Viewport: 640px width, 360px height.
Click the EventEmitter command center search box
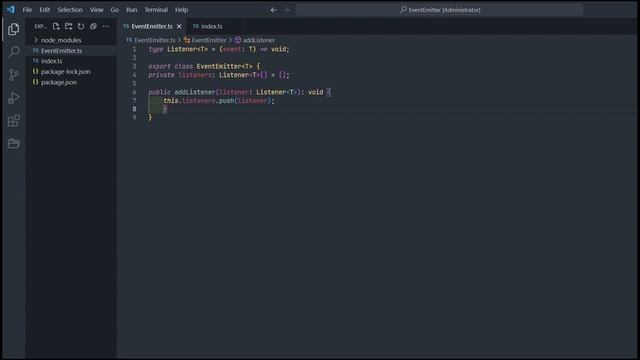tap(440, 10)
